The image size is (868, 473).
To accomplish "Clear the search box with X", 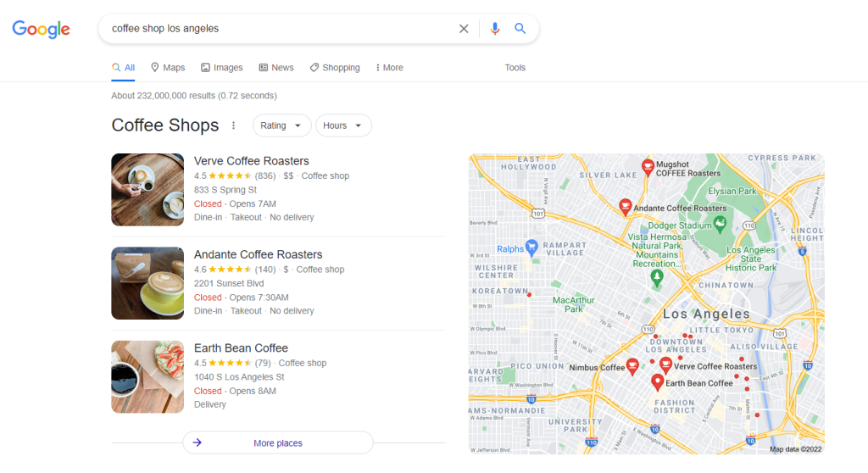I will pos(464,28).
